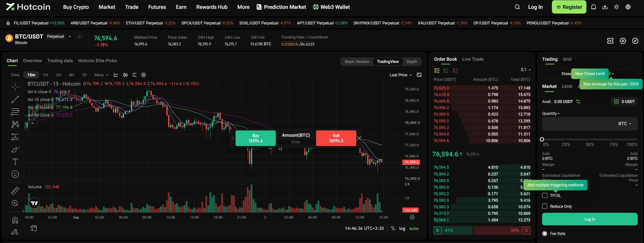This screenshot has height=243, width=644.
Task: Open the Quantity type dropdown
Action: [x=551, y=114]
